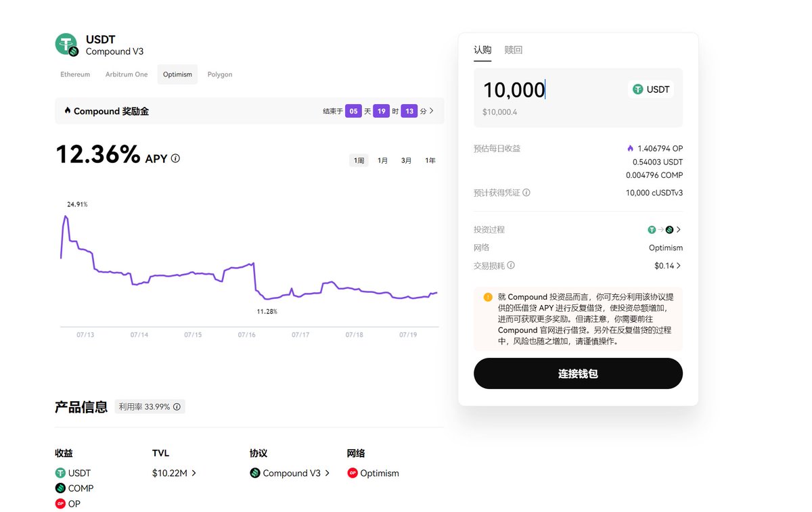Image resolution: width=812 pixels, height=512 pixels.
Task: Click the 07/16 date label on chart
Action: click(247, 335)
